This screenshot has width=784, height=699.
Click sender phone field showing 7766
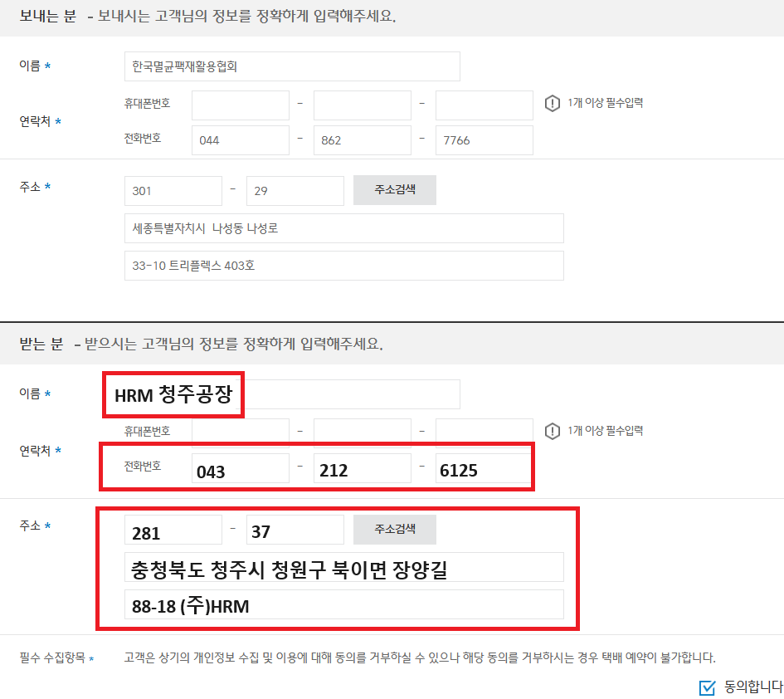(x=484, y=140)
